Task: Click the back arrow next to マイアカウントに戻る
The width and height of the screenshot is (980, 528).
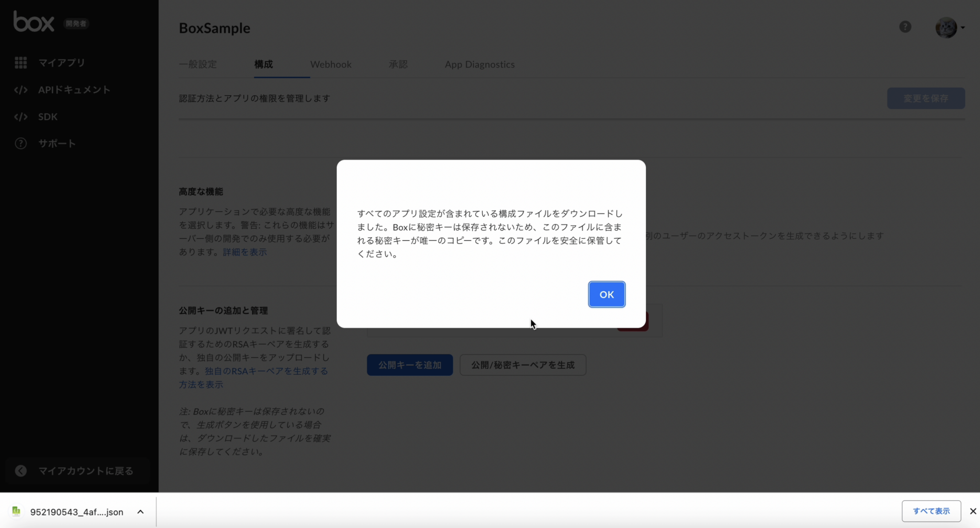Action: pos(21,471)
